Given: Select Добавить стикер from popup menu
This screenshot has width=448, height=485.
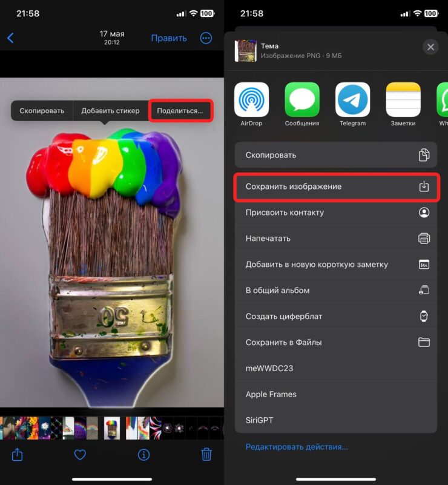Looking at the screenshot, I should (110, 111).
